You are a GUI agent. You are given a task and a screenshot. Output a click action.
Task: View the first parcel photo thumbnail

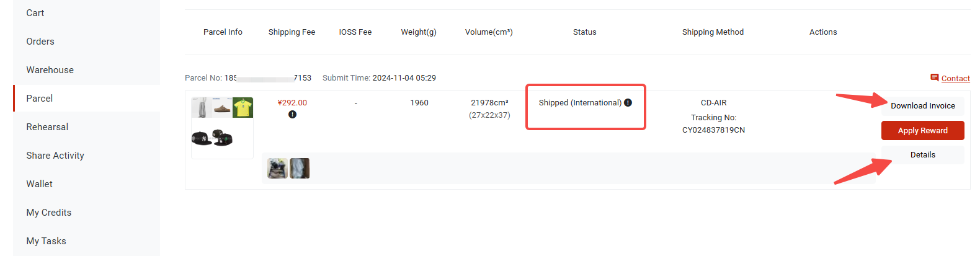point(277,168)
